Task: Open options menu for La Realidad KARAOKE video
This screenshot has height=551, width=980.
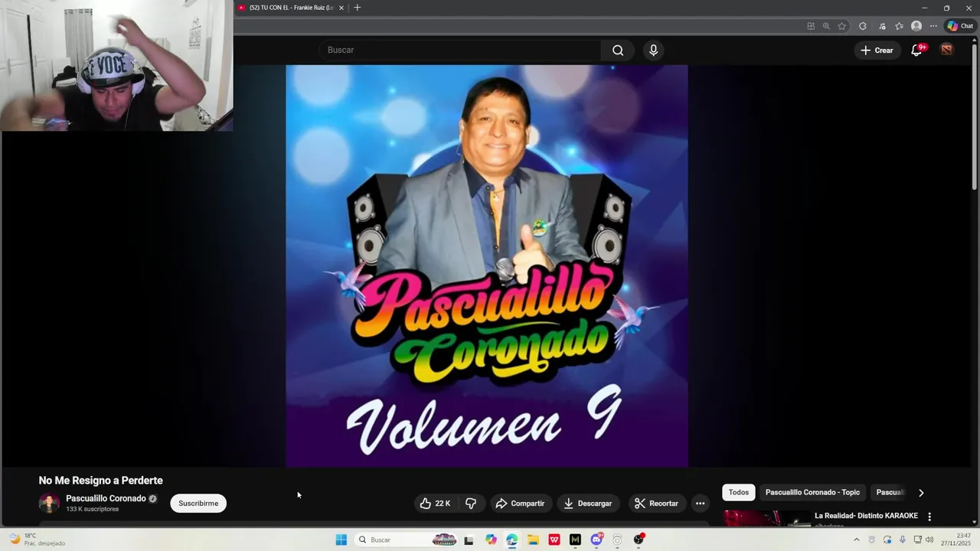Action: (x=929, y=517)
